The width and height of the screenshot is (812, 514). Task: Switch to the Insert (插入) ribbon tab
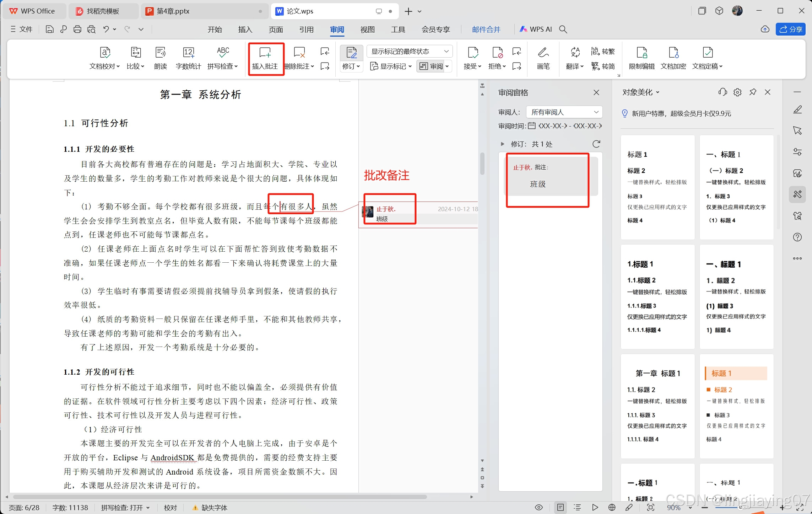click(245, 30)
